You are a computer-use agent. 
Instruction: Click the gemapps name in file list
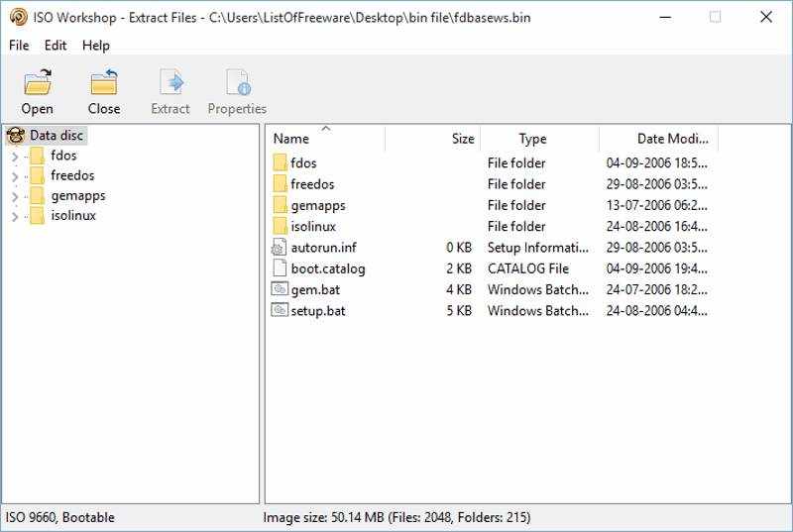click(318, 206)
